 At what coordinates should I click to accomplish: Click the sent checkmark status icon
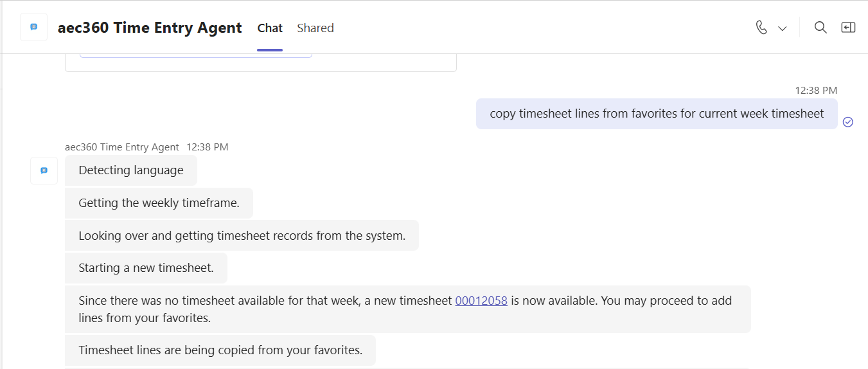pyautogui.click(x=847, y=122)
